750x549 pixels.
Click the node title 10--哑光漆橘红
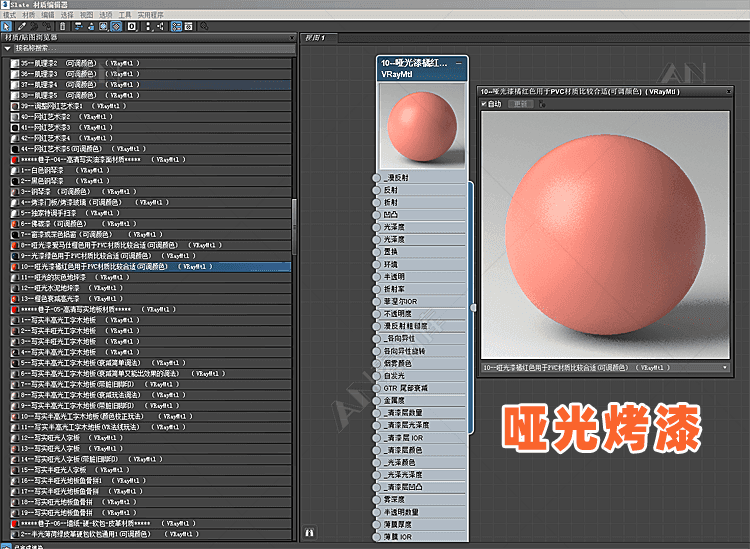414,63
